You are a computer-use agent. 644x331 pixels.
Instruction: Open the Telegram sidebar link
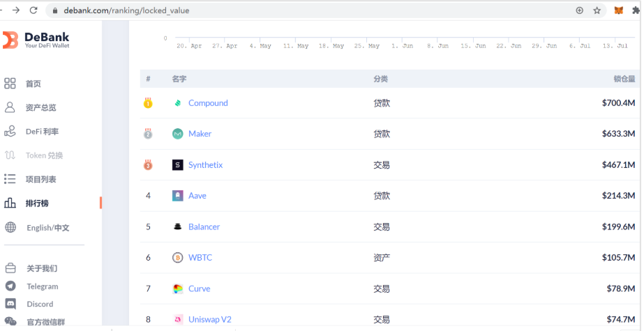(43, 286)
